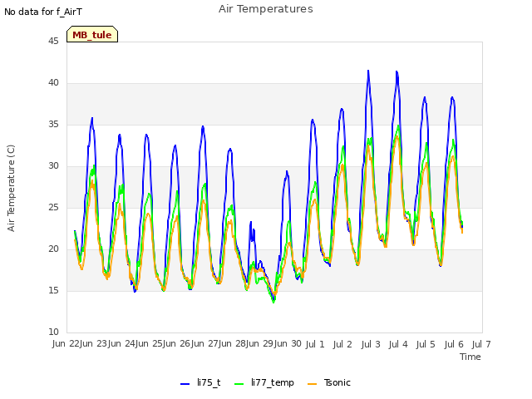This screenshot has height=399, width=532.
Task: Click the Jun 27 x-axis label
Action: [204, 343]
